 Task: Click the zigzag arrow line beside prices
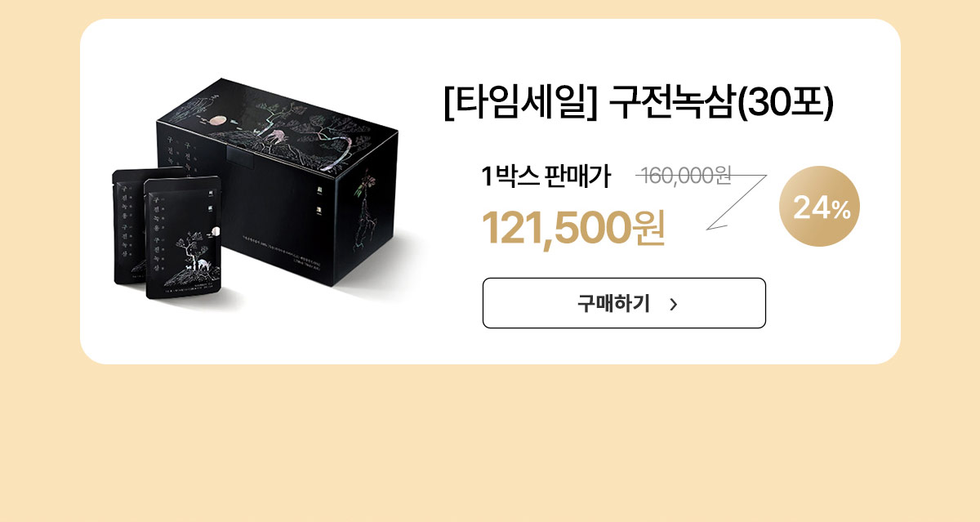coord(735,202)
